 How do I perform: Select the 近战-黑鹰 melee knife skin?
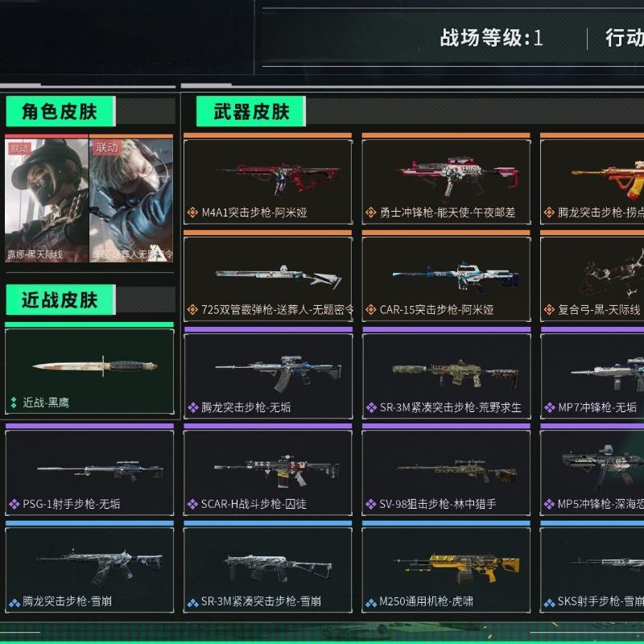click(x=89, y=371)
